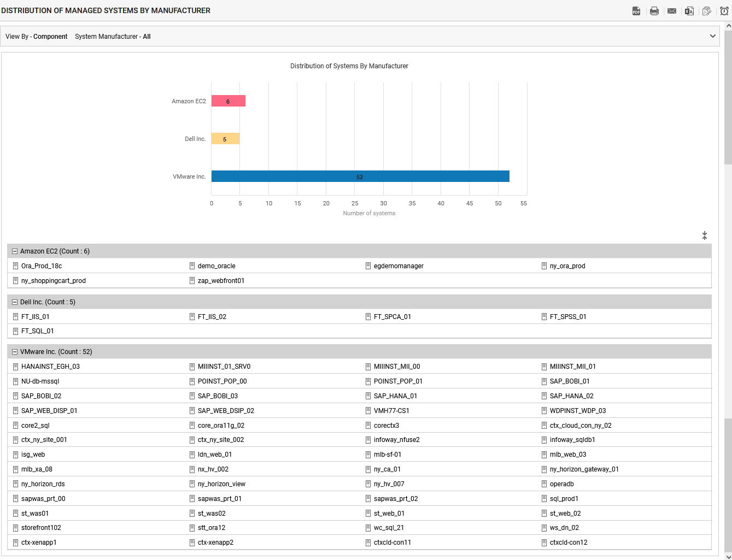Collapse the Dell Inc. (Count : 5) group
Viewport: 732px width, 560px height.
click(x=15, y=302)
